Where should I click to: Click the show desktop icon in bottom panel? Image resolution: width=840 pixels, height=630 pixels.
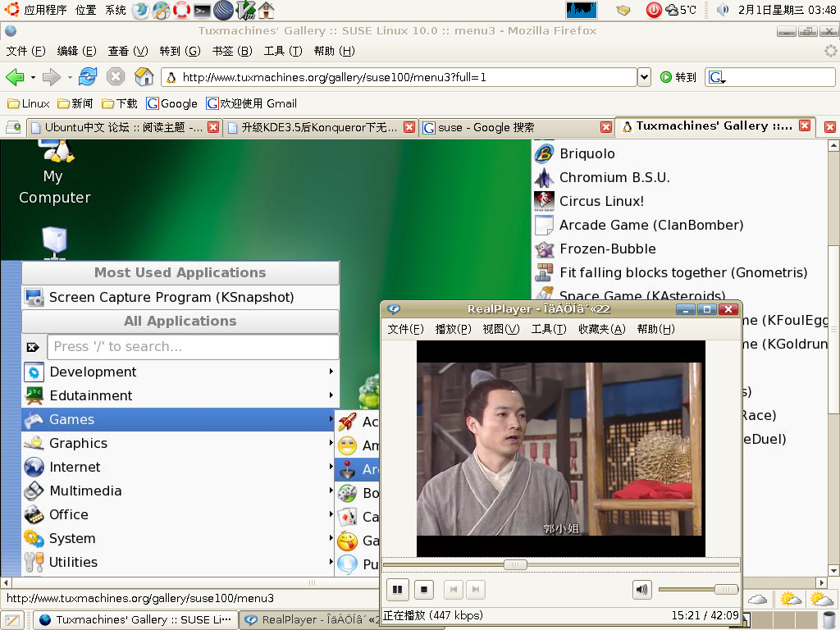(x=11, y=620)
